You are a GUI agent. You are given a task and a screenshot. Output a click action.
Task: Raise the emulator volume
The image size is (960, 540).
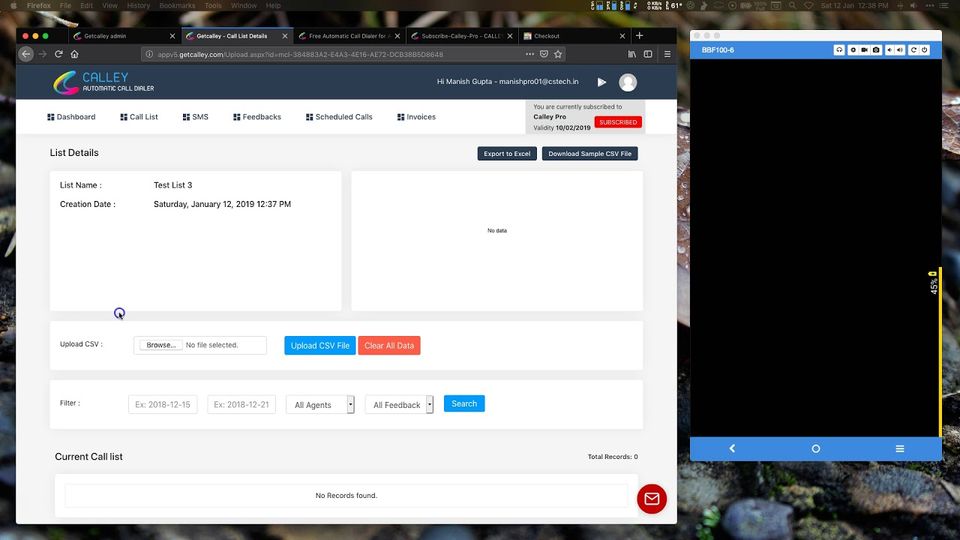(900, 50)
